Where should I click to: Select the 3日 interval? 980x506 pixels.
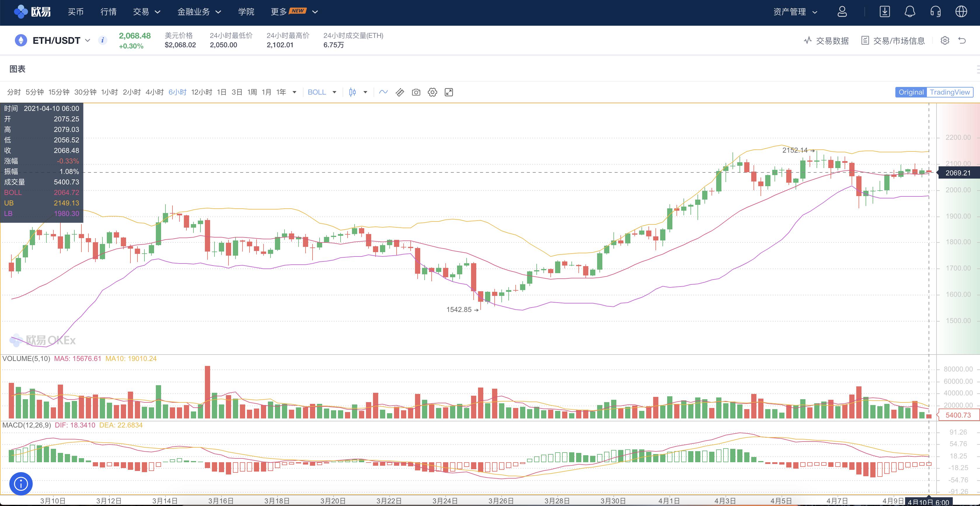(237, 92)
